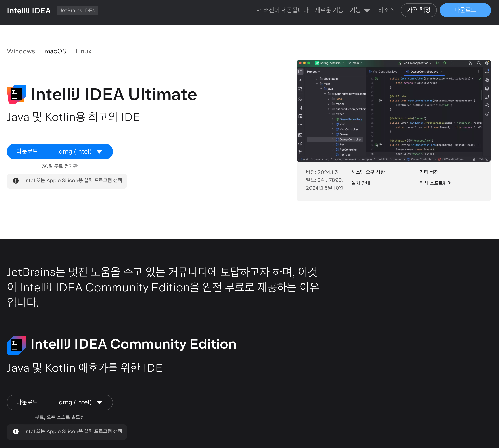Click the 가격 책정 button in header

tap(418, 10)
